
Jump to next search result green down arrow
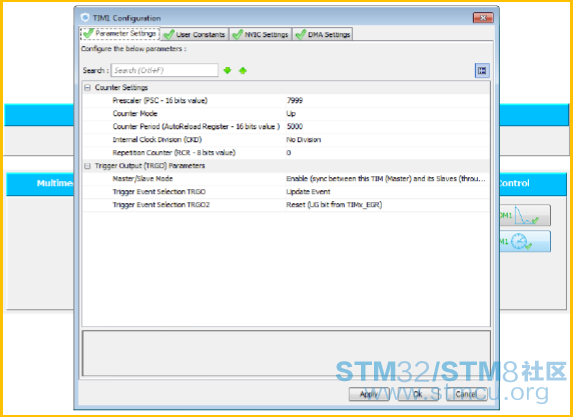click(x=227, y=70)
